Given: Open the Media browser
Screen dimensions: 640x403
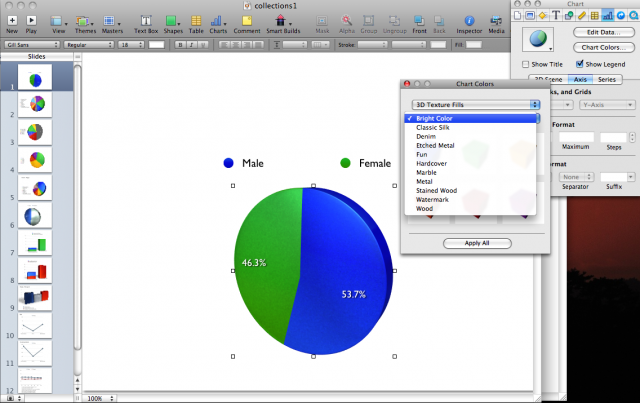Looking at the screenshot, I should coord(496,24).
